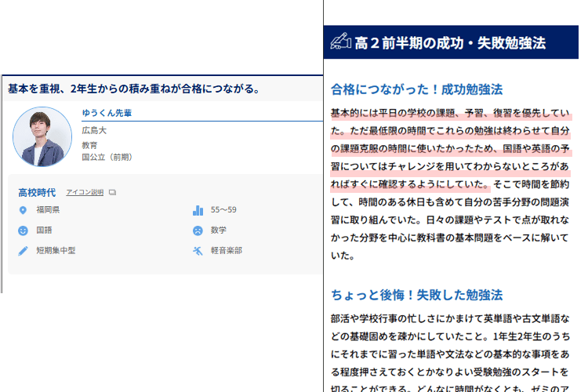Click the club activity icon beside 軽音楽部
This screenshot has width=588, height=392.
click(198, 251)
